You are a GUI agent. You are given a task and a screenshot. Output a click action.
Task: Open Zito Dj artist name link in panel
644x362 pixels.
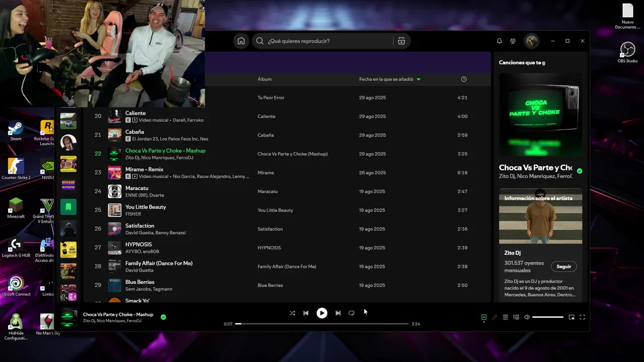pos(513,253)
